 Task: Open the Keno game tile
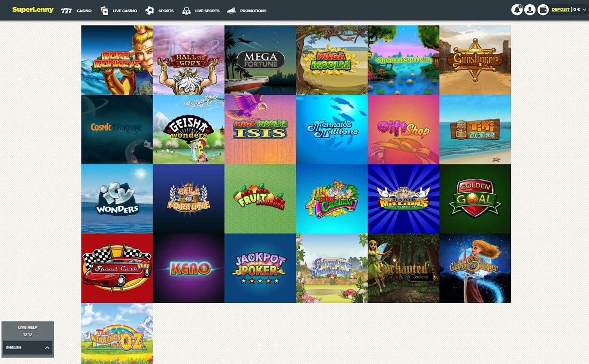point(188,268)
